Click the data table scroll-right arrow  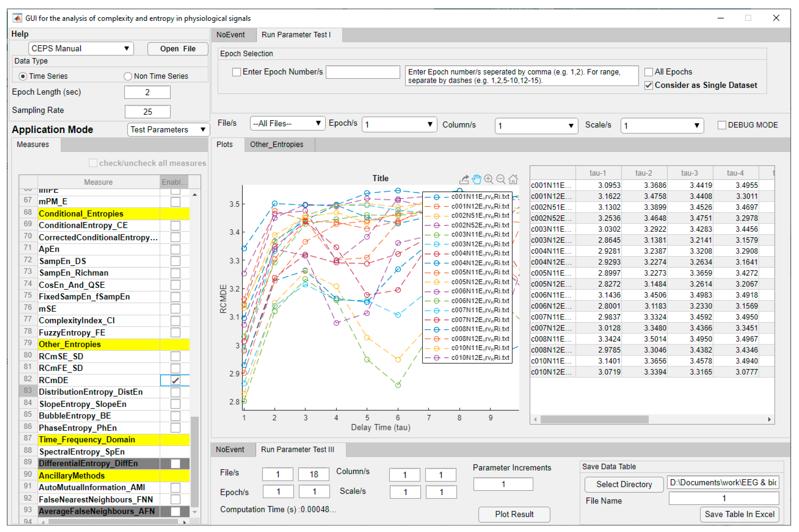[769, 420]
